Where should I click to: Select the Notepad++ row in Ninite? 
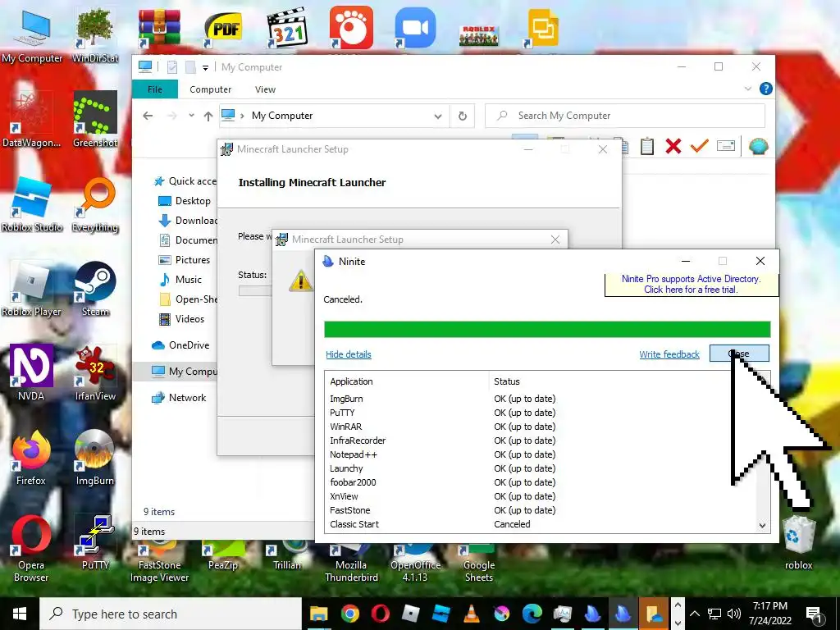tap(540, 454)
